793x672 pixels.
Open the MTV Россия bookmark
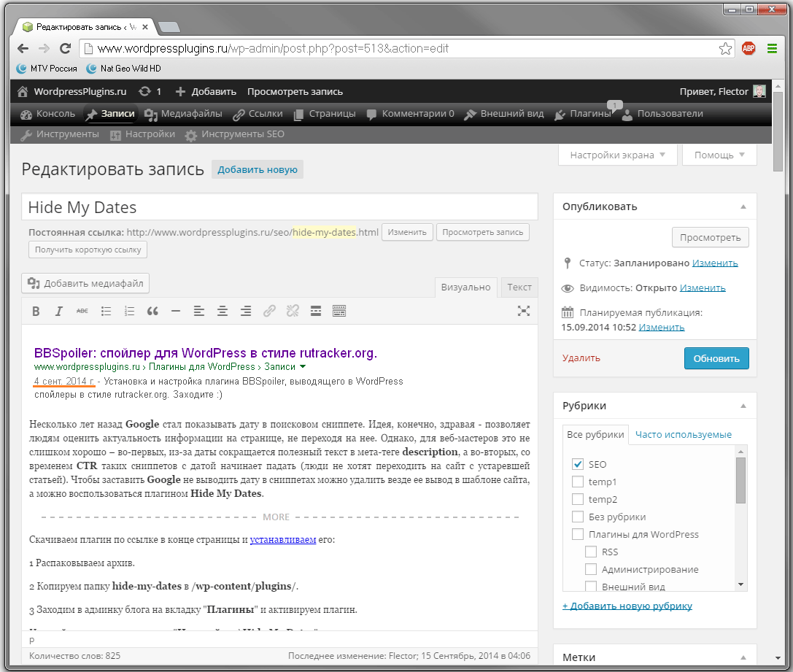click(x=47, y=69)
